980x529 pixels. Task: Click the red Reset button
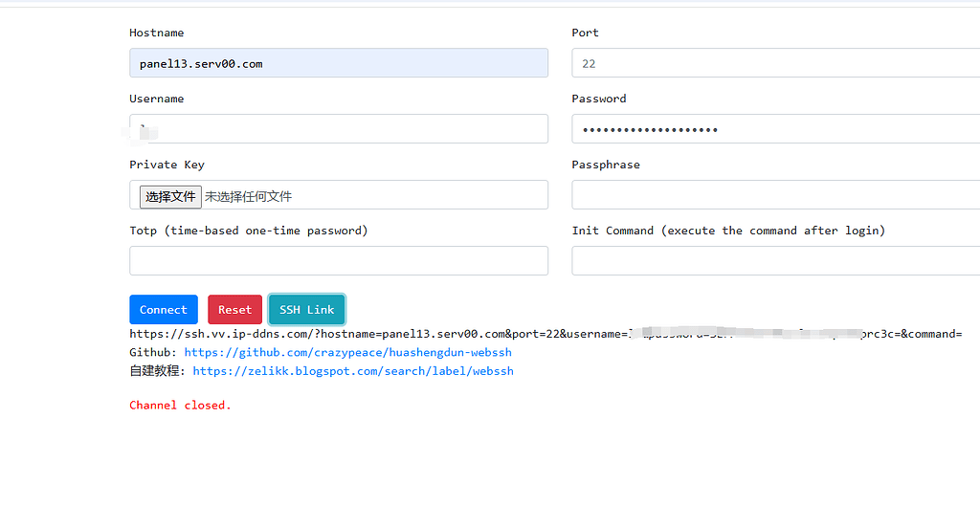(x=234, y=310)
